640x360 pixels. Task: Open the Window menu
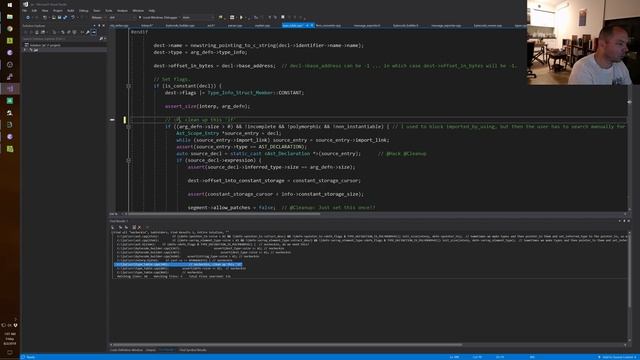pyautogui.click(x=138, y=11)
